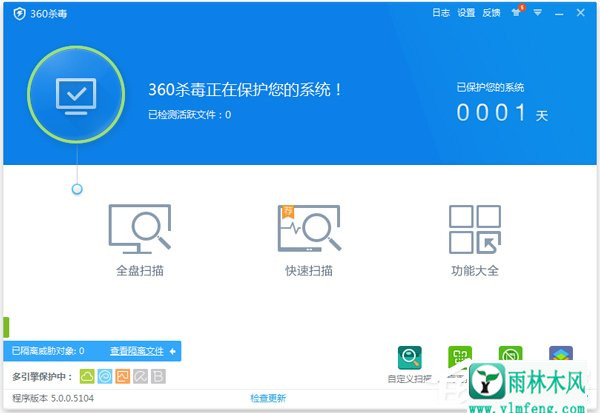Click the 360杀毒 shield logo icon

coord(19,14)
